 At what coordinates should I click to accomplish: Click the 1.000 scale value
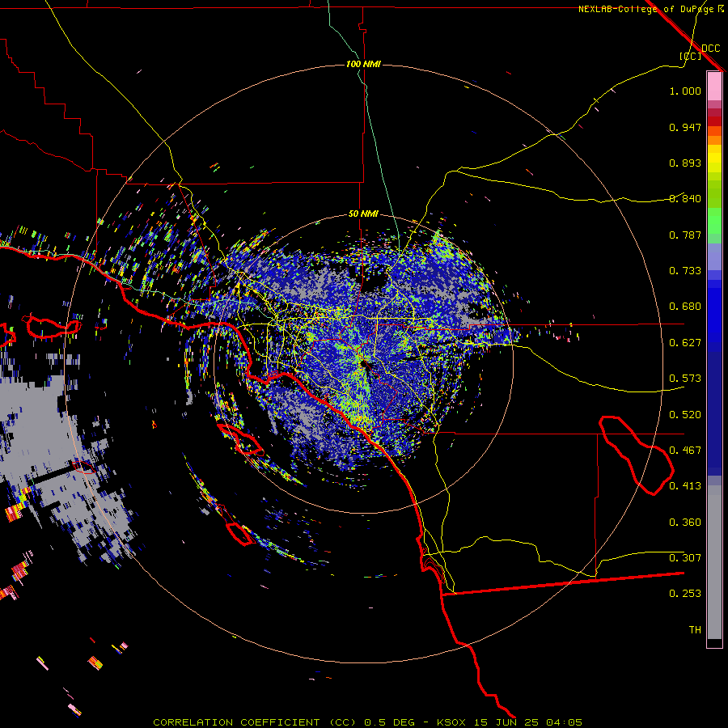[x=685, y=91]
